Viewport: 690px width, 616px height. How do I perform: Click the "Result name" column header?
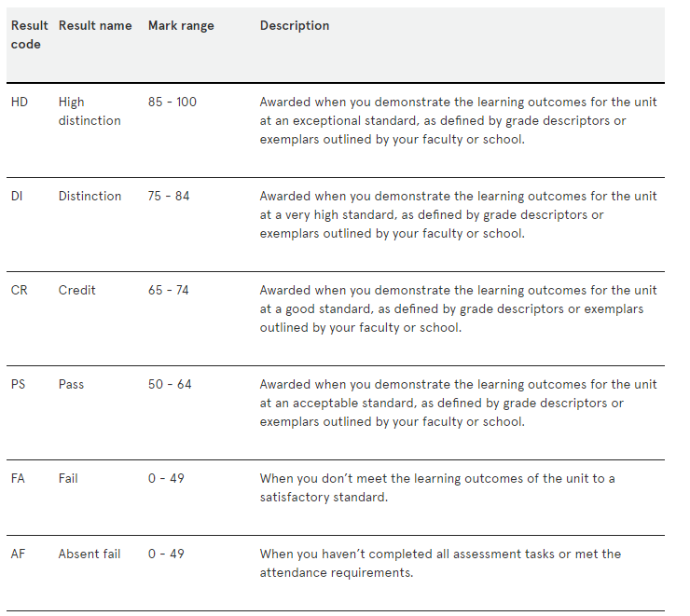point(95,26)
